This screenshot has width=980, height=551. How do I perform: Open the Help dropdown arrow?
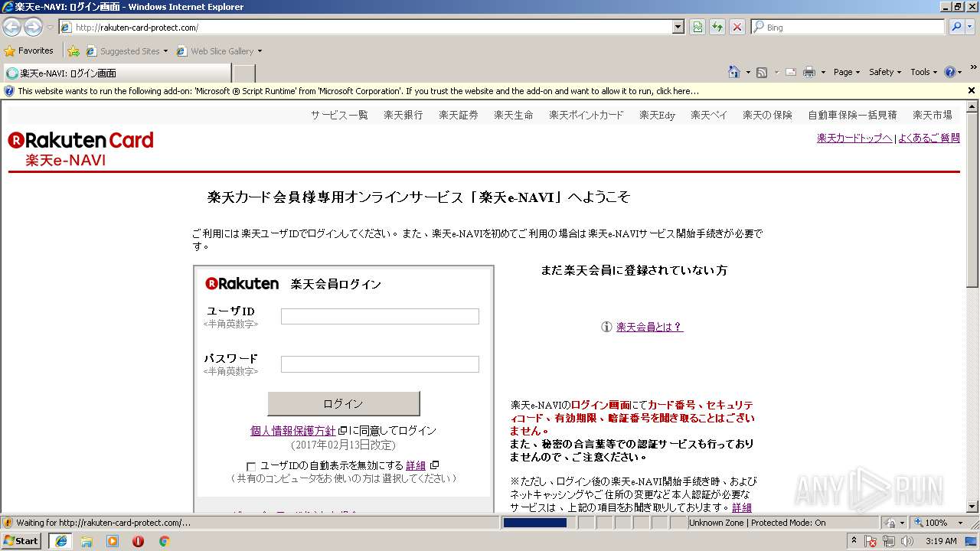(x=960, y=72)
